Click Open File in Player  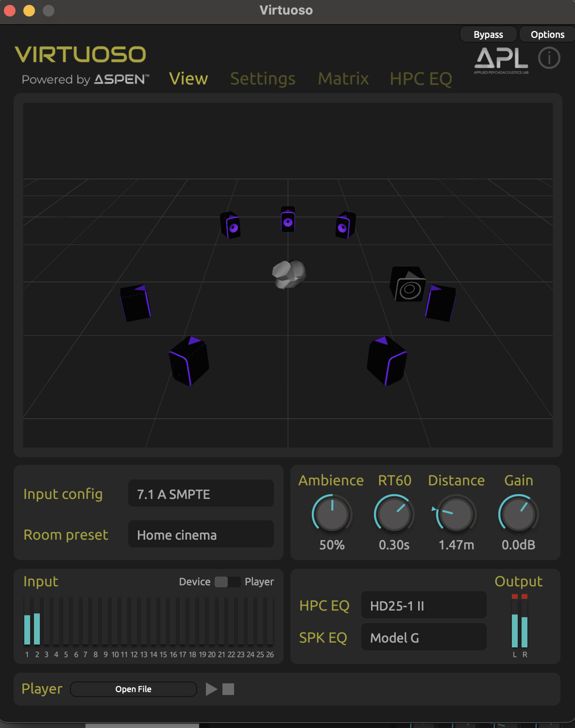(x=134, y=689)
